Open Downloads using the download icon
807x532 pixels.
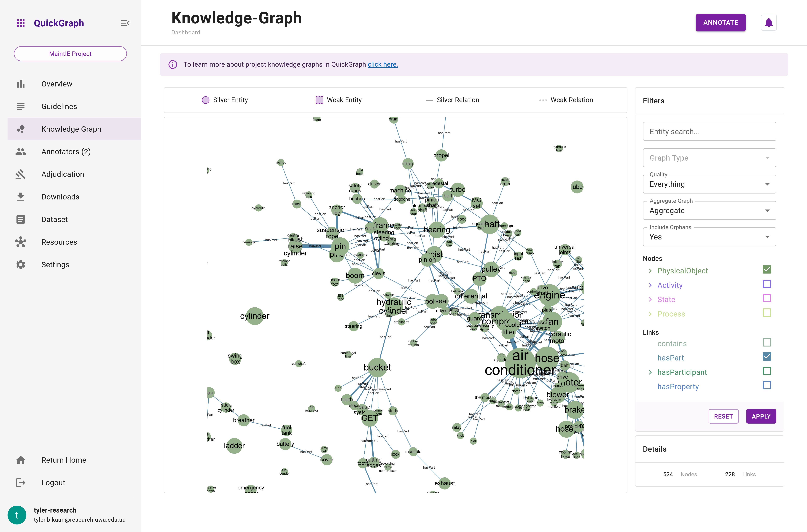(21, 197)
